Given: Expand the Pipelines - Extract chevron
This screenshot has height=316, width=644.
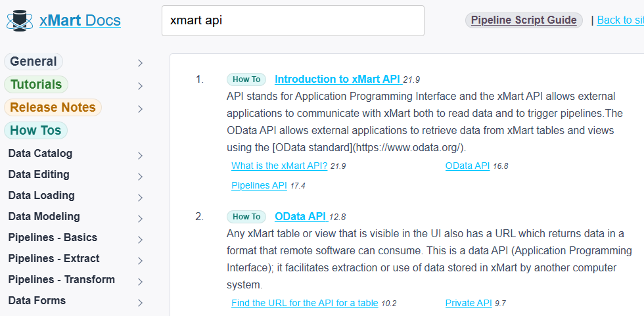Looking at the screenshot, I should pos(141,261).
